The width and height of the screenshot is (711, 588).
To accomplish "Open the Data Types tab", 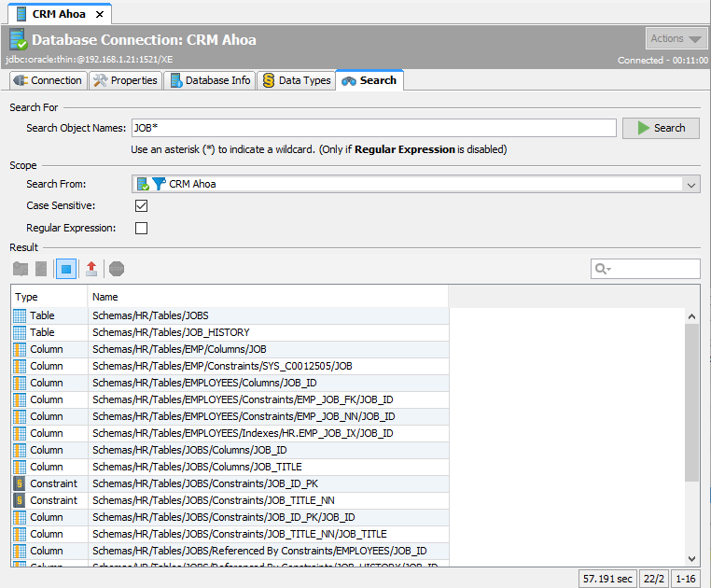I will click(x=296, y=80).
